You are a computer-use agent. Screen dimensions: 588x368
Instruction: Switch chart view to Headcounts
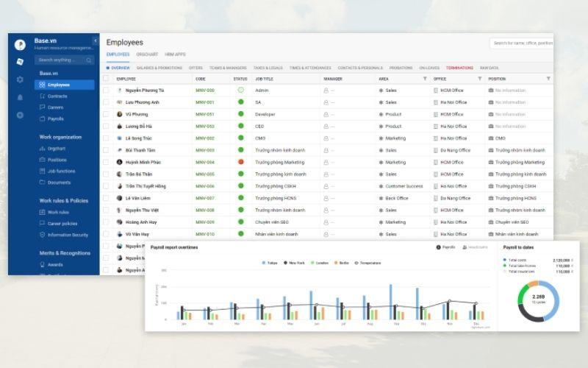pyautogui.click(x=475, y=247)
